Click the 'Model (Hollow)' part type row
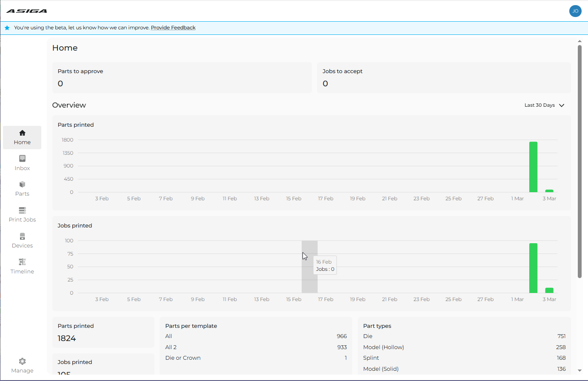This screenshot has width=588, height=381. (464, 347)
